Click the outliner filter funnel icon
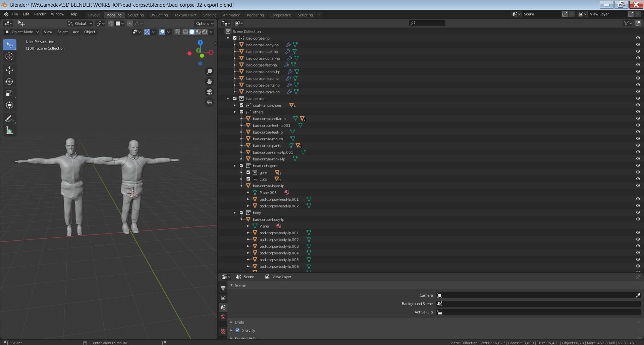Screen dimensions: 644x345 click(626, 23)
